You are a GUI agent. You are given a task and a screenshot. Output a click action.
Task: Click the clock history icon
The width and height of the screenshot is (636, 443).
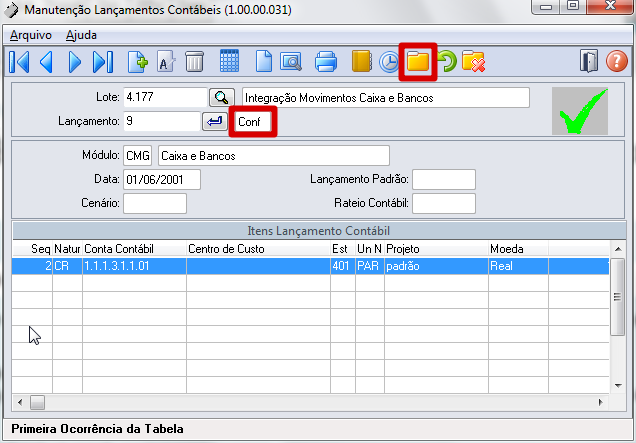389,63
